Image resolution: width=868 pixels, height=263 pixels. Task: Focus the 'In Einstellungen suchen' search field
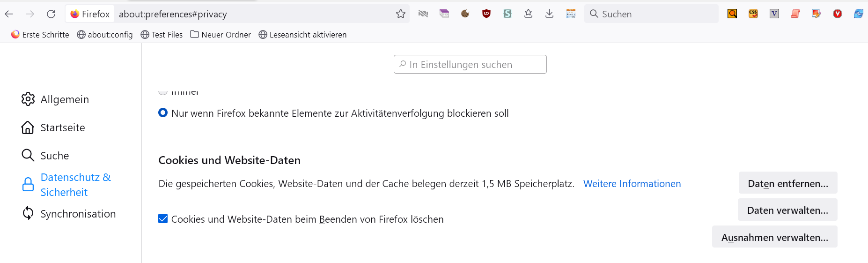470,65
